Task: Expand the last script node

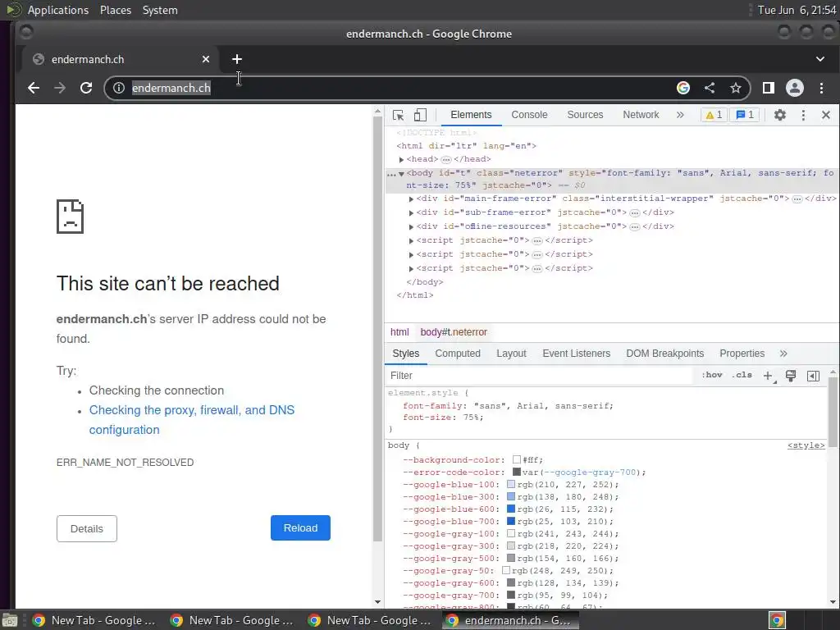Action: pyautogui.click(x=411, y=269)
